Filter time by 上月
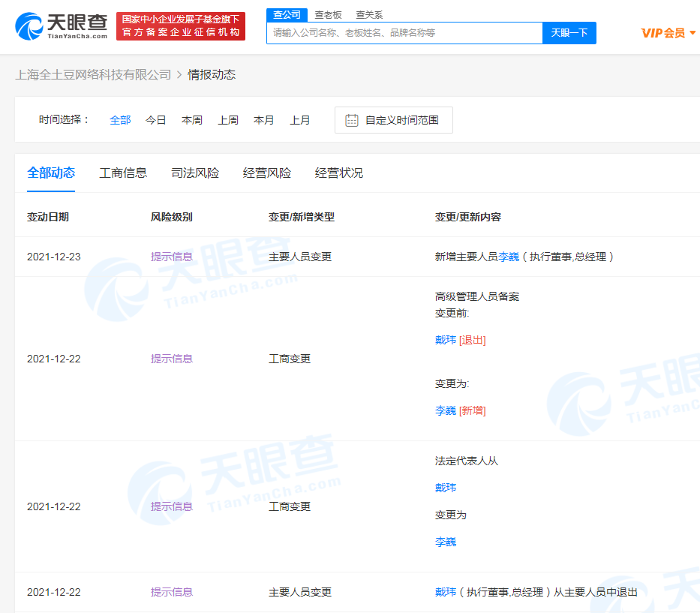Screen dimensions: 700x613 tap(300, 120)
